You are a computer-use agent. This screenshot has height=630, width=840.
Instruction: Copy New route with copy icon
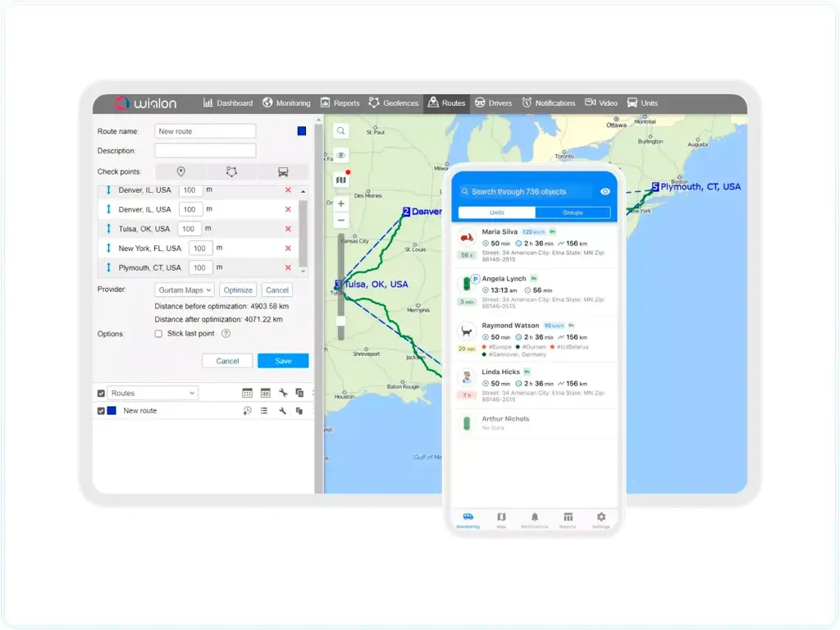[x=299, y=411]
